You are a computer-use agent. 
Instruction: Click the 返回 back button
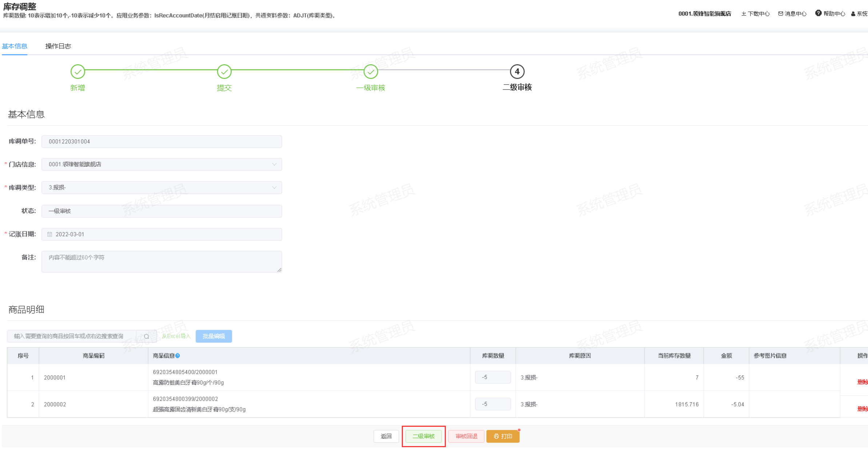tap(386, 436)
